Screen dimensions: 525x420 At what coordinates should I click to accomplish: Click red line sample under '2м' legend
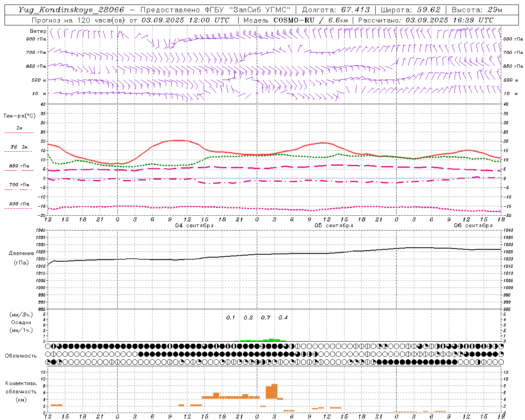point(19,133)
